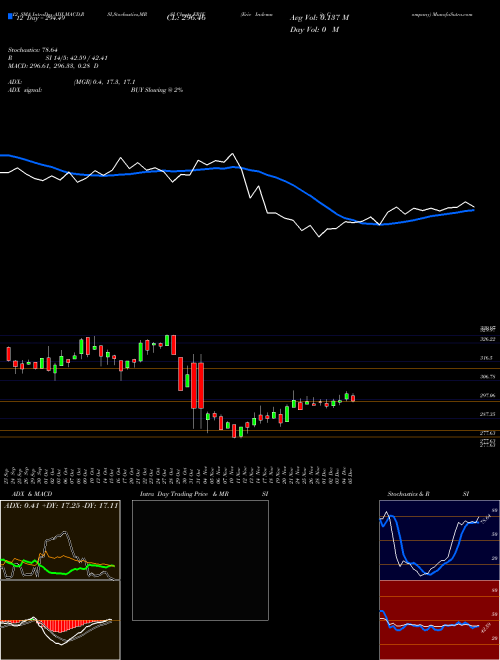Screen dimensions: 500x660
Task: Click the 297.06 price axis label
Action: (x=488, y=396)
